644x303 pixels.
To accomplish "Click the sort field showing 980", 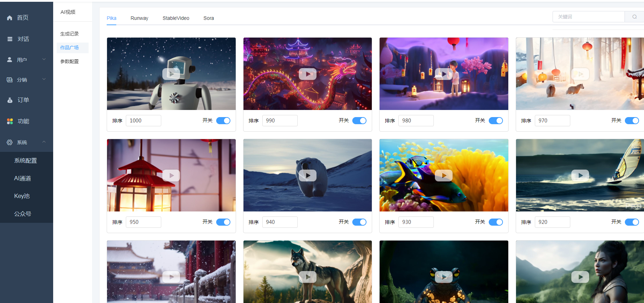I will 416,121.
